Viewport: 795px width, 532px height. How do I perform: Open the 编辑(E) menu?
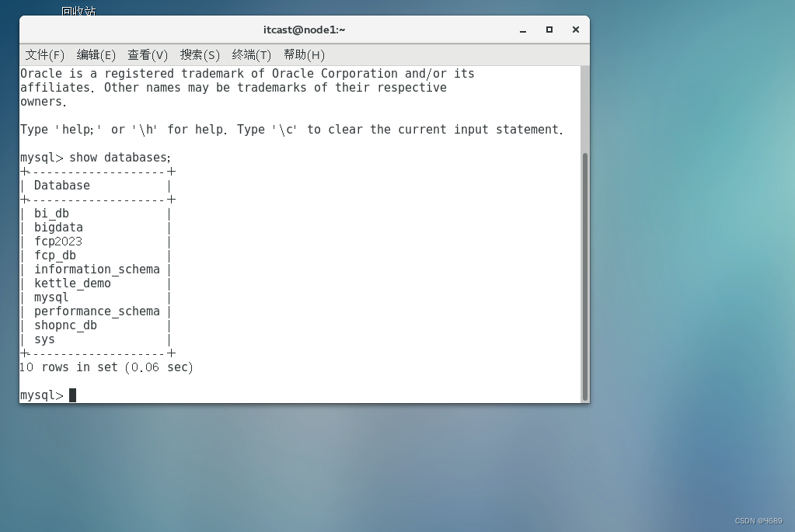96,54
